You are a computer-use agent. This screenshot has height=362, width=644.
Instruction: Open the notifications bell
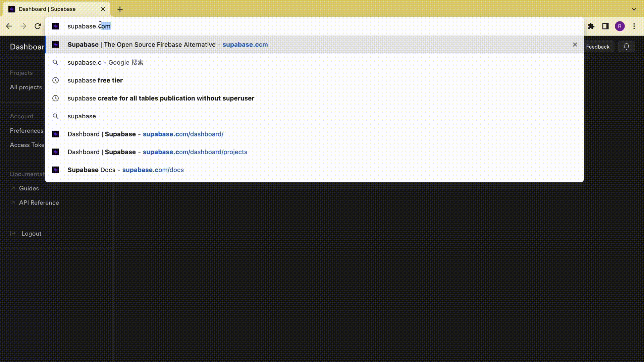point(626,47)
